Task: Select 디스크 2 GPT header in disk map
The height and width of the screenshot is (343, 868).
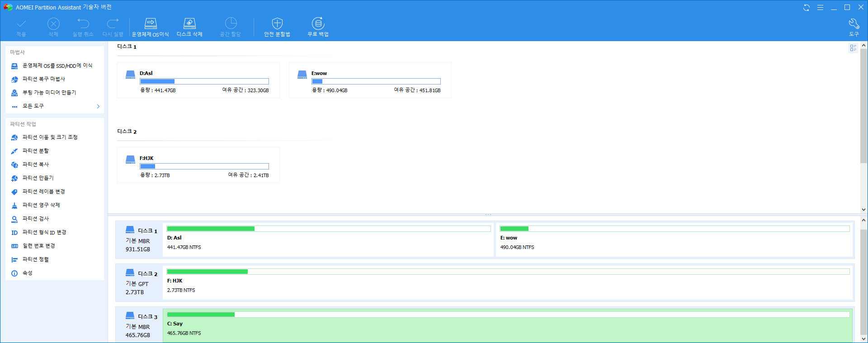Action: point(139,282)
